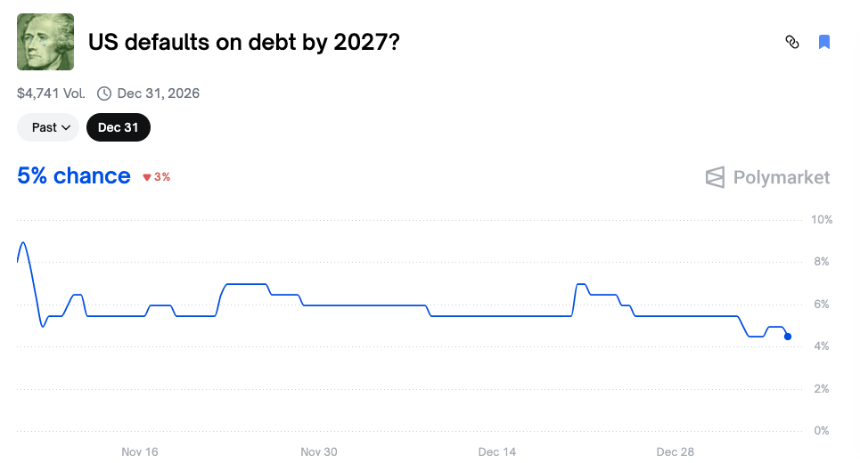860x463 pixels.
Task: Click the 5% chance heading
Action: coord(74,176)
